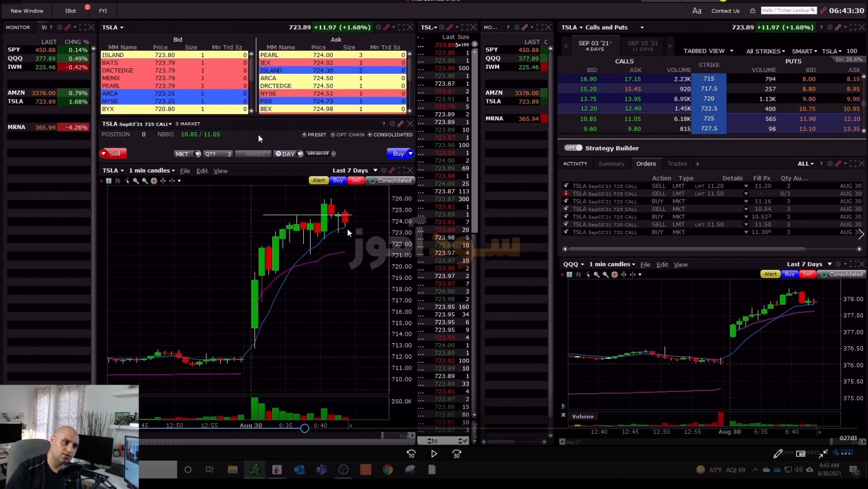
Task: Play the video recording
Action: point(434,454)
